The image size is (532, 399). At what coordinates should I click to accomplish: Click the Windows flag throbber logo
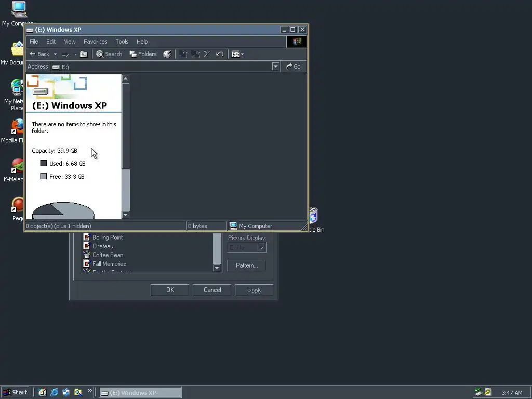tap(297, 42)
